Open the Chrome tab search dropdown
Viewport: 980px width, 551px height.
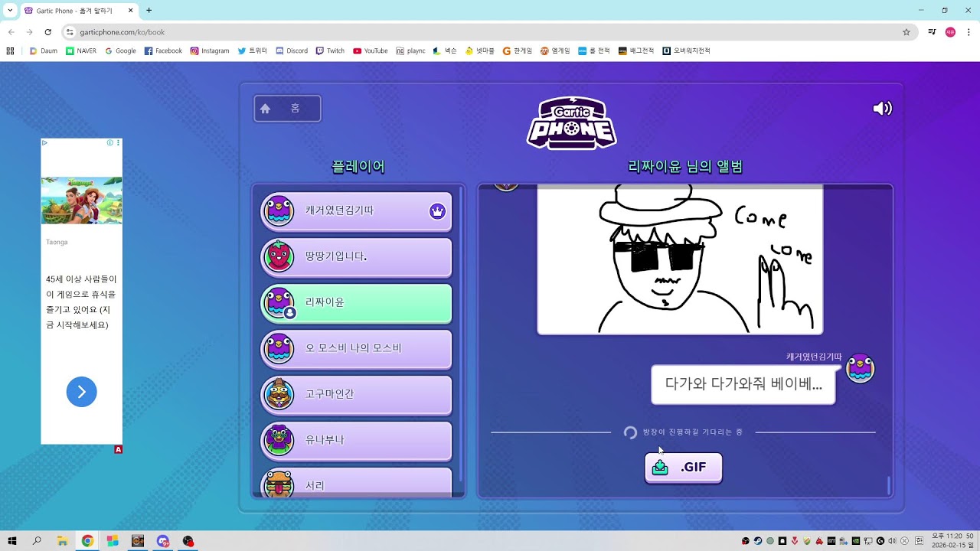pos(10,11)
